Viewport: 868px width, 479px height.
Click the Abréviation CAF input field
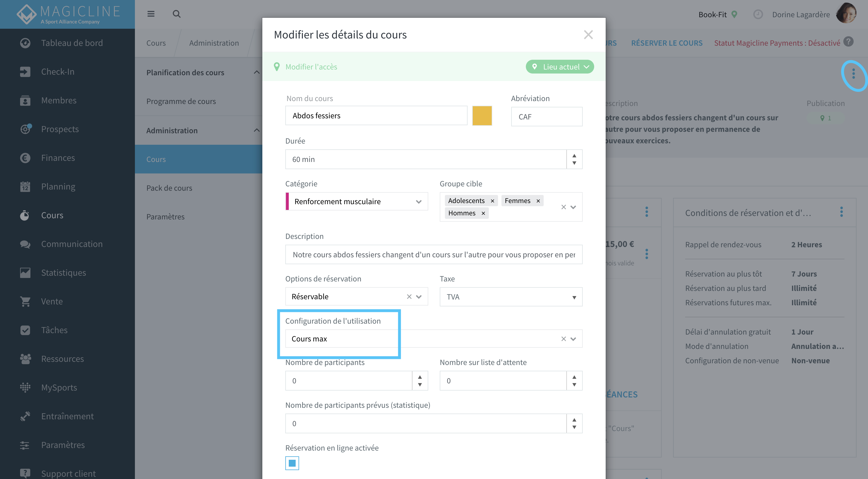(x=547, y=117)
